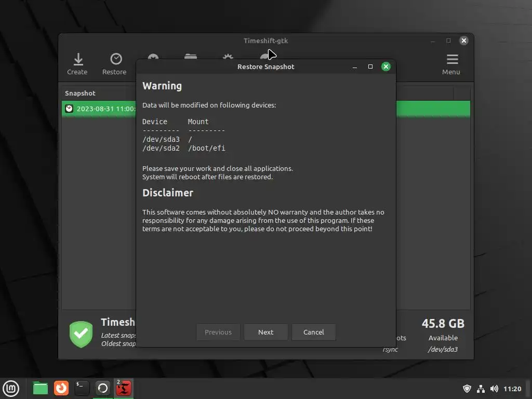Minimize the Restore Snapshot dialog
Image resolution: width=532 pixels, height=399 pixels.
(x=354, y=67)
